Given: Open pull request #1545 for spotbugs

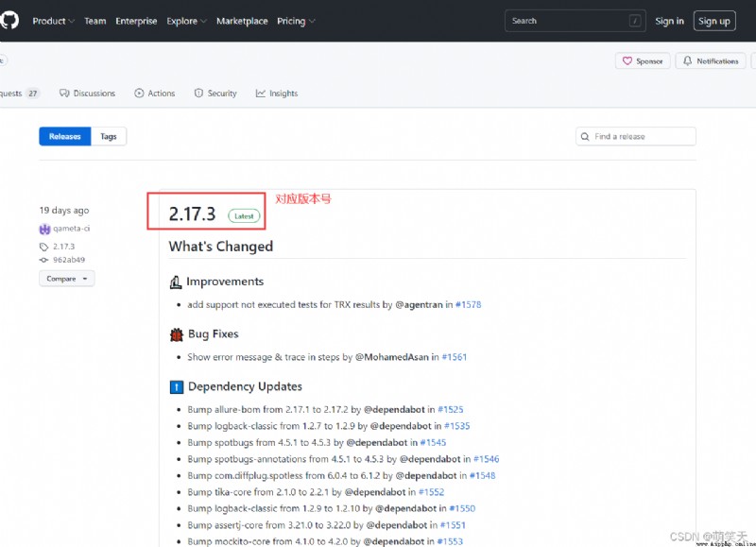Looking at the screenshot, I should click(x=433, y=442).
